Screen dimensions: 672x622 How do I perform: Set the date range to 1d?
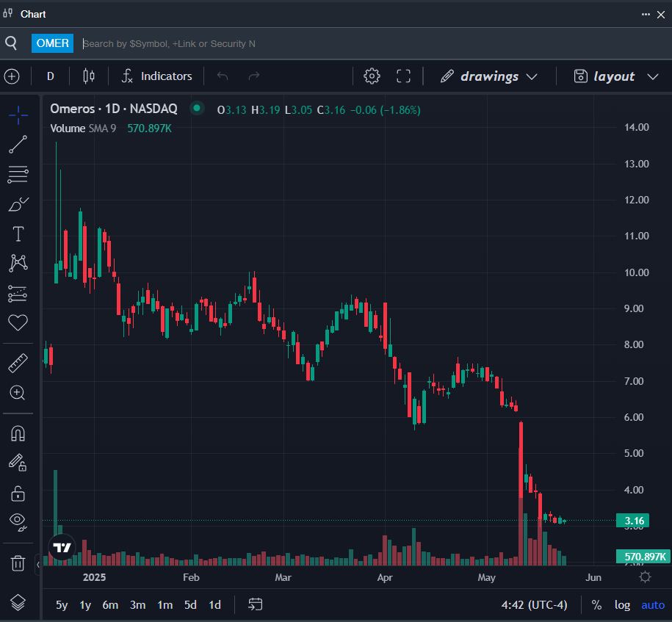tap(214, 605)
